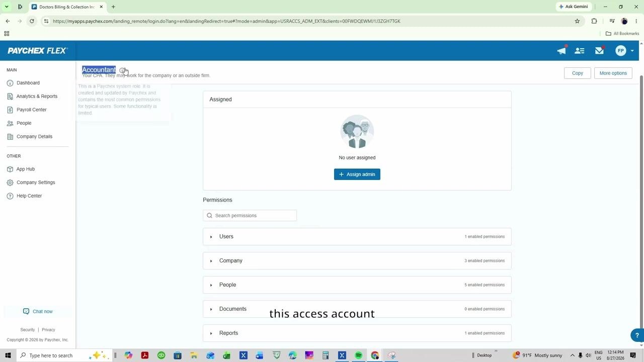The height and width of the screenshot is (362, 644).
Task: Expand the Documents permissions section
Action: pyautogui.click(x=357, y=309)
